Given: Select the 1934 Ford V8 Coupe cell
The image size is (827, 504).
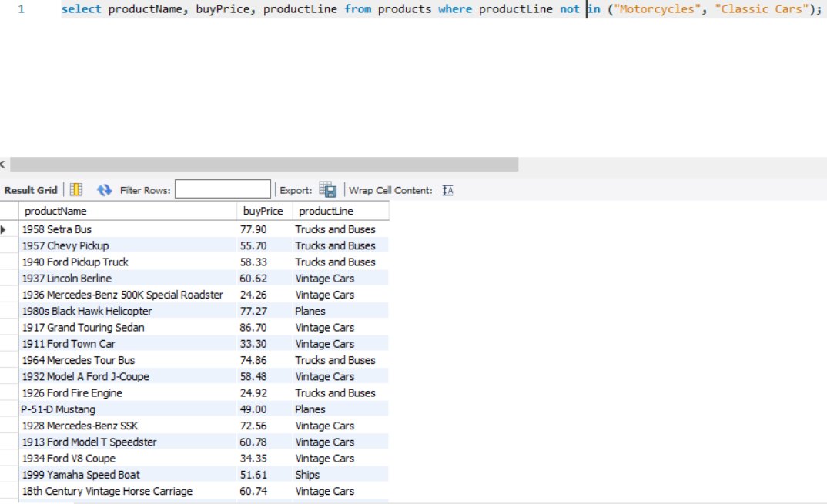Looking at the screenshot, I should pyautogui.click(x=128, y=458).
